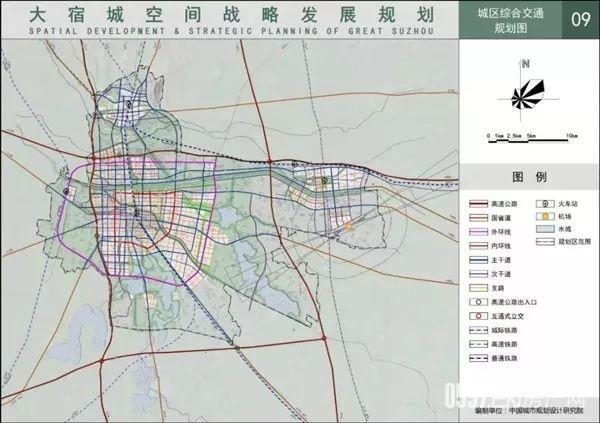Select the 高速铁路 dashed line symbol in legend
Viewport: 600px width, 423px height.
tap(478, 344)
